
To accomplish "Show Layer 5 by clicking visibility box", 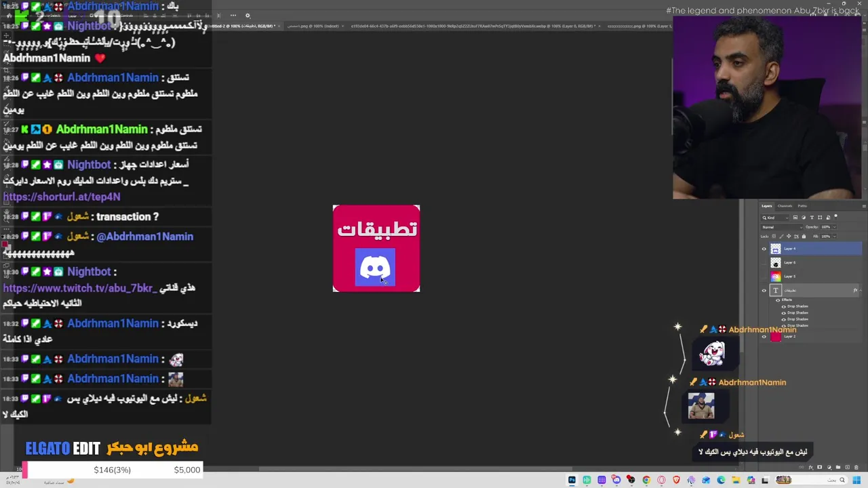I will point(764,277).
